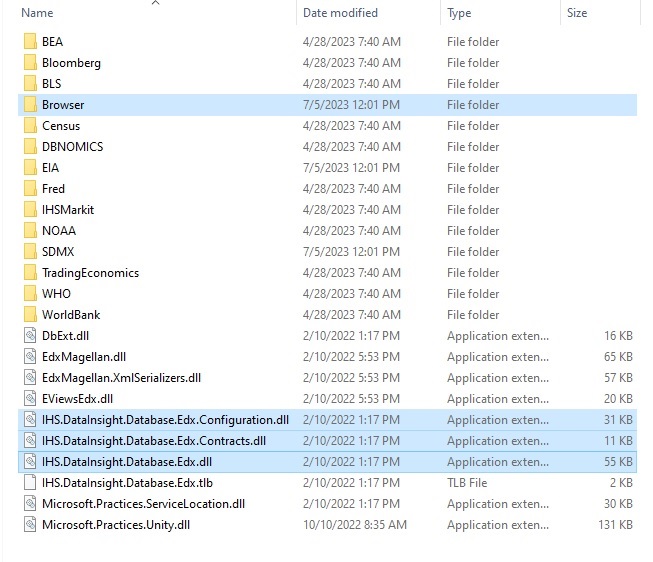Screen dimensions: 653x562
Task: Select the Microsoft.Practices.ServiceLocation.dll file name
Action: [143, 504]
